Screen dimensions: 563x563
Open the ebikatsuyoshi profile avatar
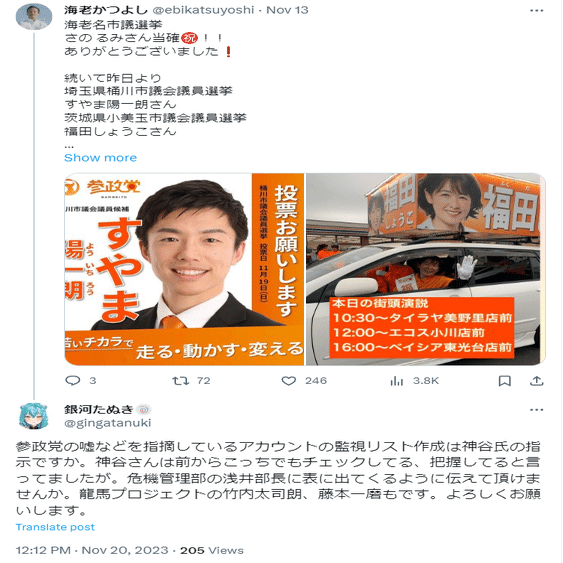34,17
